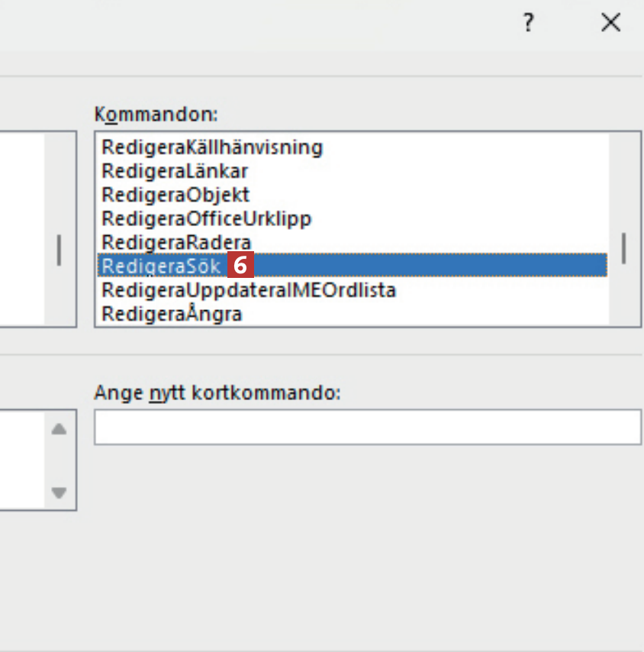Click the Ange nytt kortkommando label

[217, 393]
